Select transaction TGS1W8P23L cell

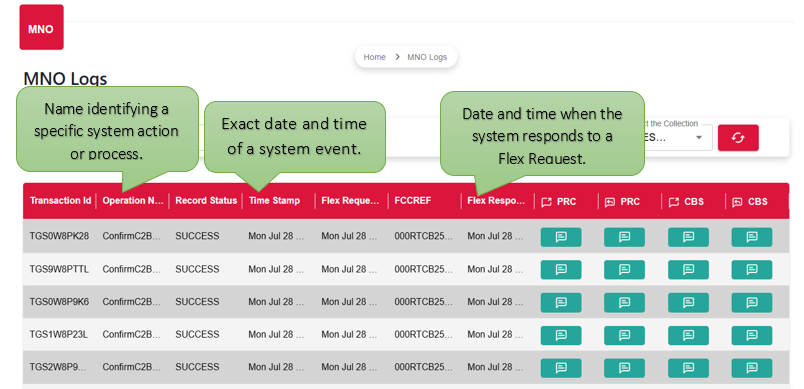pyautogui.click(x=59, y=335)
